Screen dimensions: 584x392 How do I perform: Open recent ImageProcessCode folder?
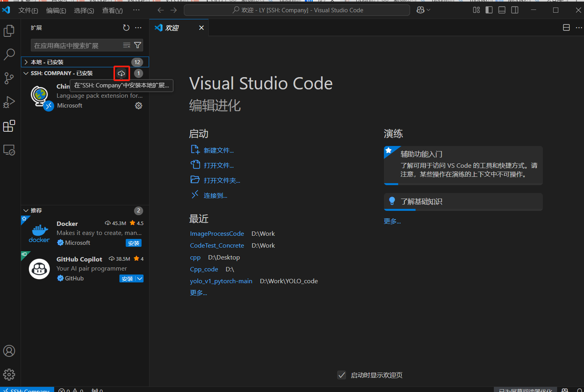tap(217, 234)
